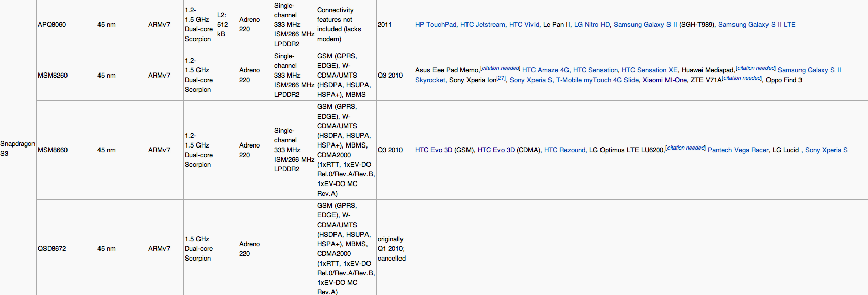
Task: Visit the LG Nitro HD link
Action: [592, 24]
